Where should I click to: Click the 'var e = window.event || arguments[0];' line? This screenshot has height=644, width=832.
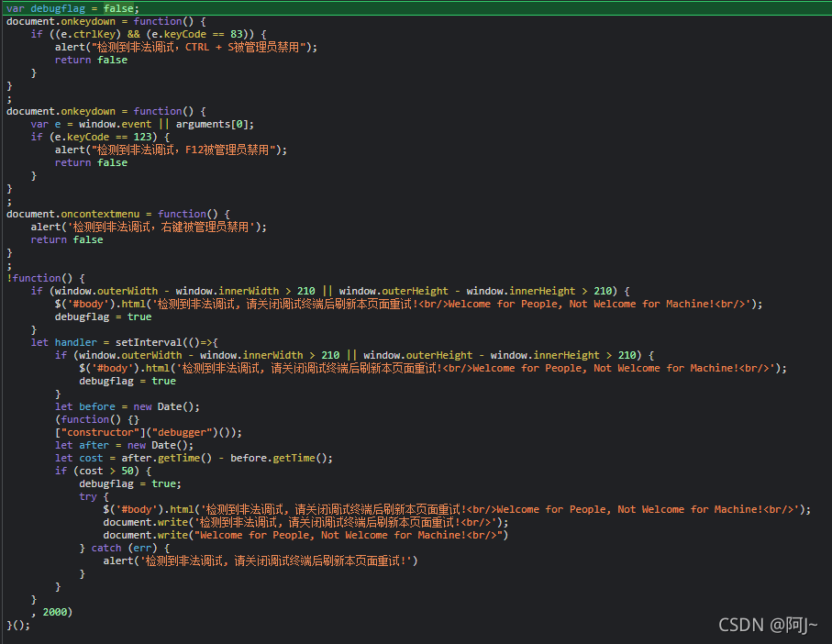142,124
